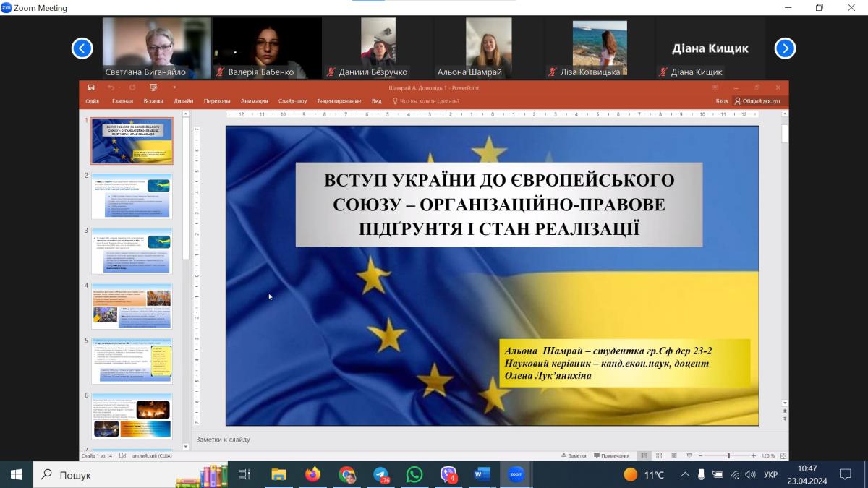Save the presentation in the PowerPoint quick access toolbar
Screen dimensions: 868x488
click(x=91, y=87)
